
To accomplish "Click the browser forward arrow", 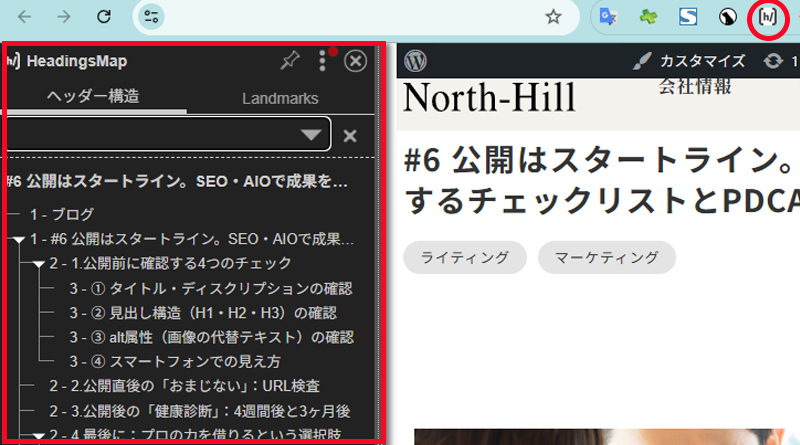I will click(64, 17).
